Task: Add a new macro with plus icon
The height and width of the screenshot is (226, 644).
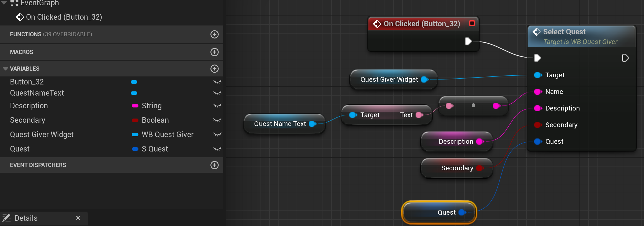Action: pyautogui.click(x=215, y=52)
